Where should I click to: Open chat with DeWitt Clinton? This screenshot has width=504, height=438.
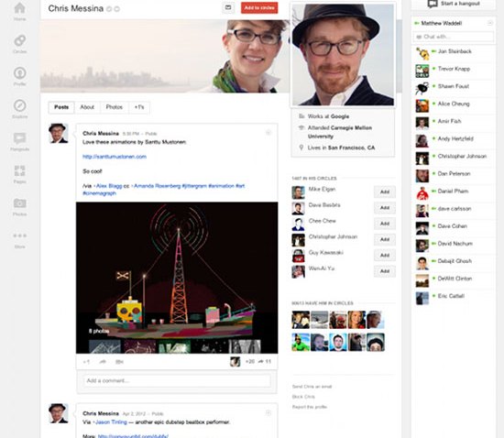point(455,279)
